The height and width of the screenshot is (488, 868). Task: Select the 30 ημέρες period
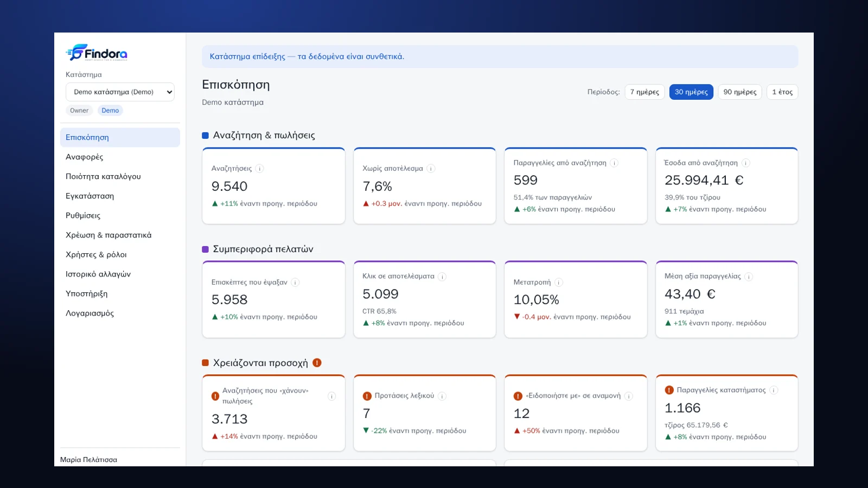tap(691, 92)
